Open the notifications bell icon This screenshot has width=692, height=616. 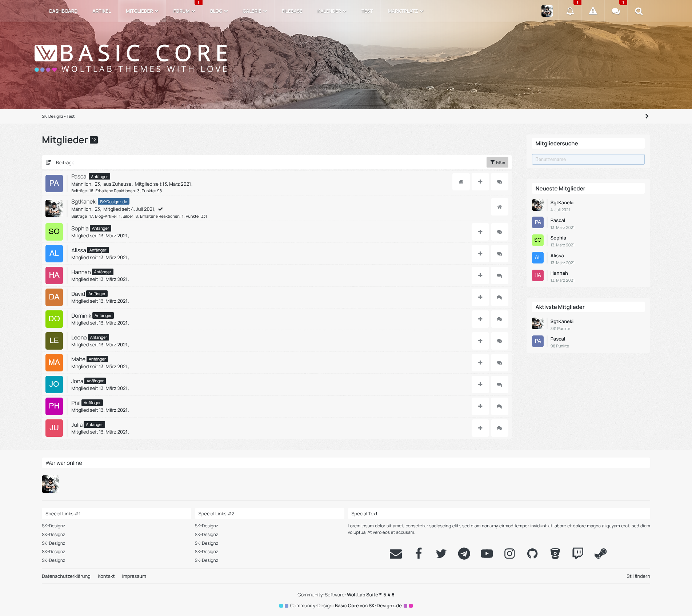click(x=570, y=11)
